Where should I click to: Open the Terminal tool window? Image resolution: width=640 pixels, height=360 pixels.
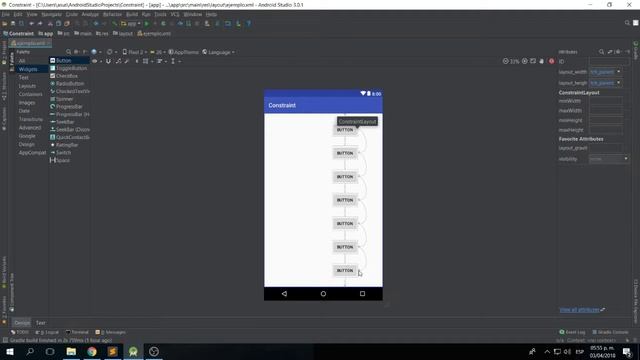[77, 332]
